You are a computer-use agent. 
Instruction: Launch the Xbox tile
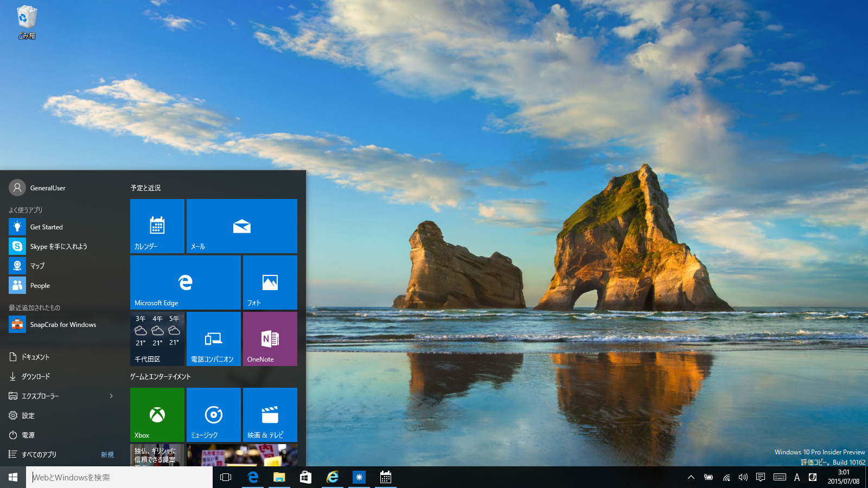(157, 415)
